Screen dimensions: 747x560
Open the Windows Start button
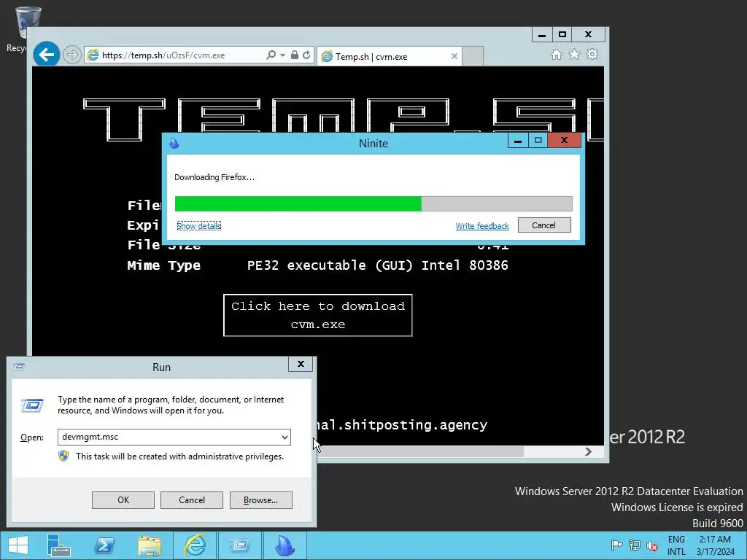pyautogui.click(x=18, y=545)
